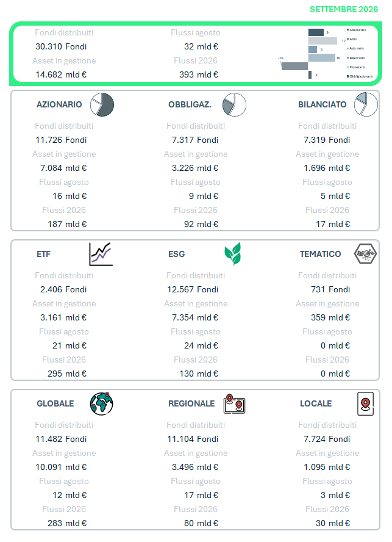The height and width of the screenshot is (542, 392).
Task: Click the Obbligazionario legend swatch
Action: 347,76
